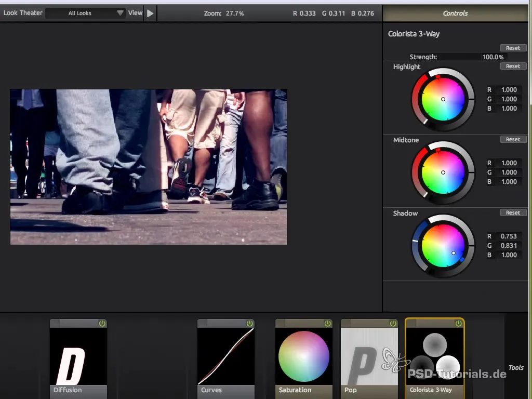Click the Shadow color wheel handle
Screen dimensions: 532x399
coord(454,253)
